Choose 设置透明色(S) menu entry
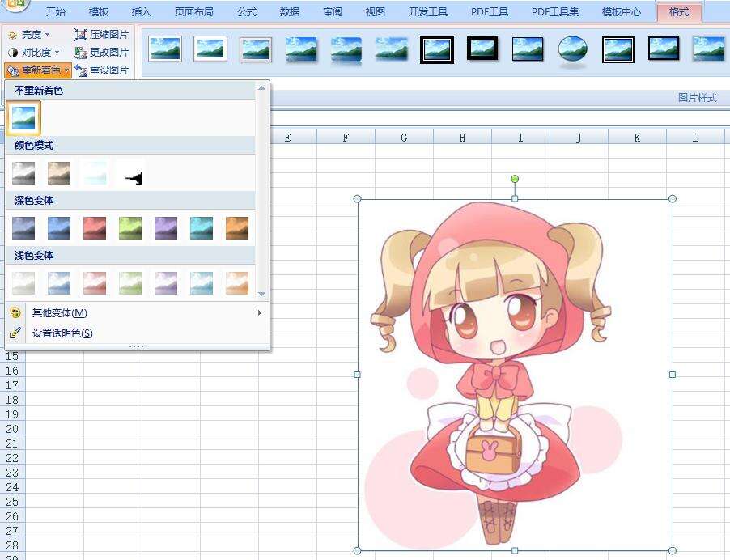 pyautogui.click(x=137, y=333)
